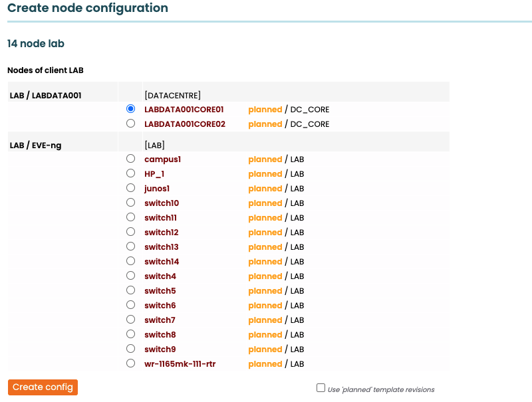Image resolution: width=532 pixels, height=402 pixels.
Task: Choose the campus1 node radio button
Action: pyautogui.click(x=130, y=159)
